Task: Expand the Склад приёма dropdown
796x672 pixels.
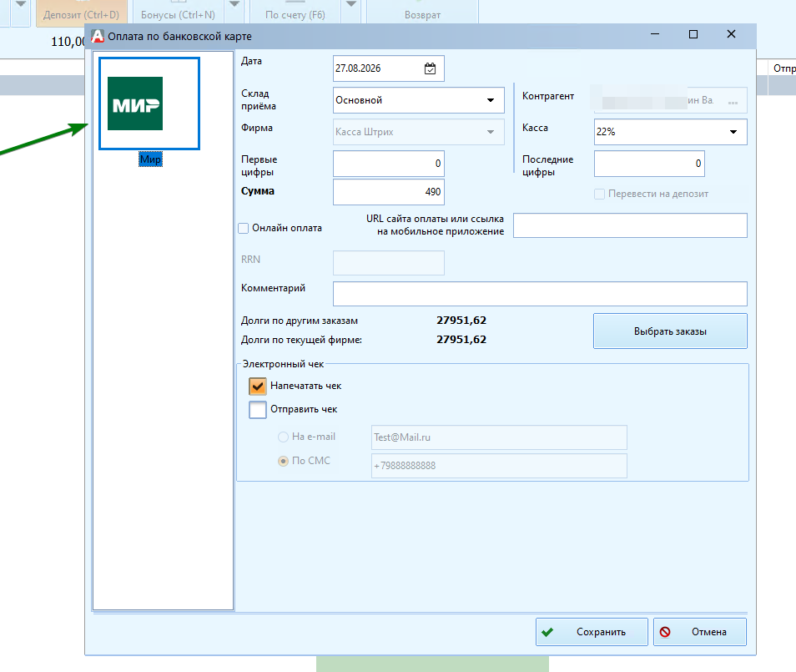Action: 491,100
